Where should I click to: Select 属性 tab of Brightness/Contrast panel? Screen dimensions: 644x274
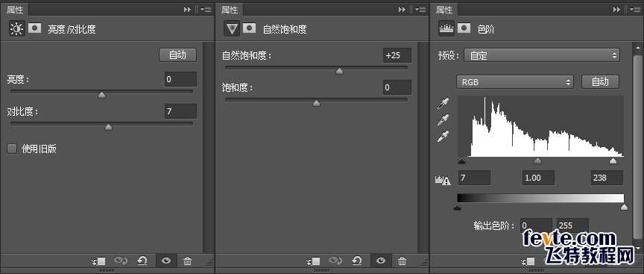point(15,10)
